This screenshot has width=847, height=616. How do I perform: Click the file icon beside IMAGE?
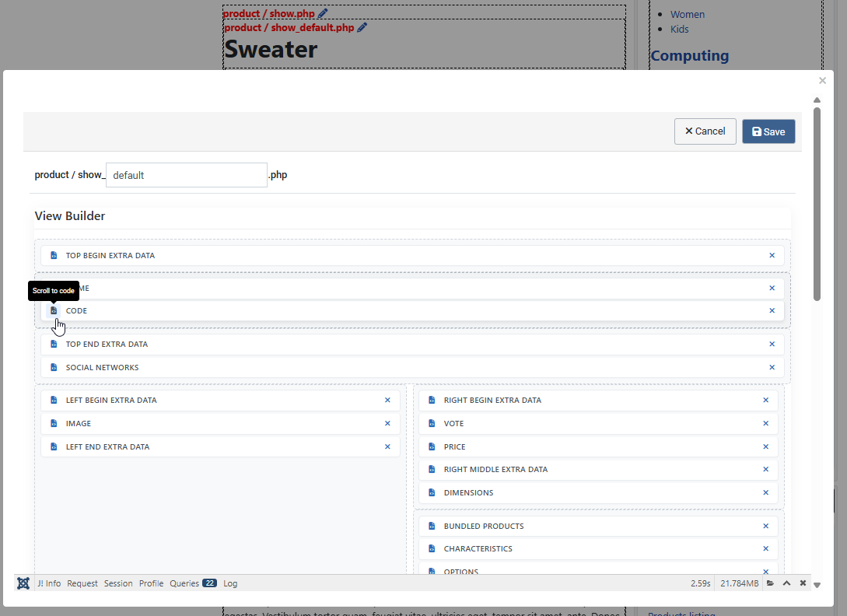pyautogui.click(x=53, y=423)
